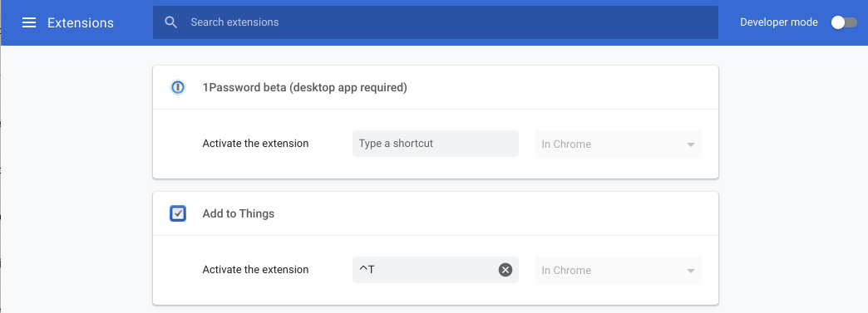Focus the Search extensions field

click(436, 22)
